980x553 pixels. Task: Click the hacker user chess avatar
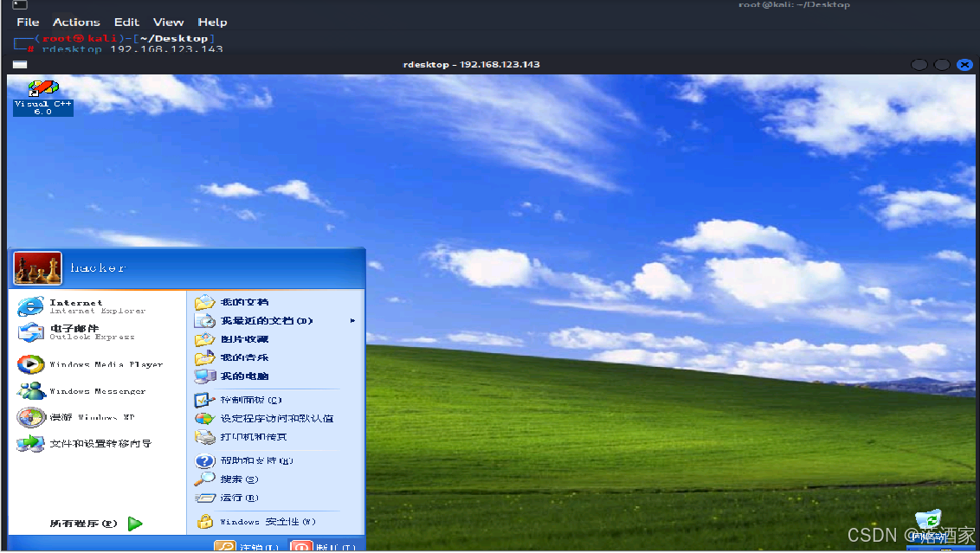[37, 268]
